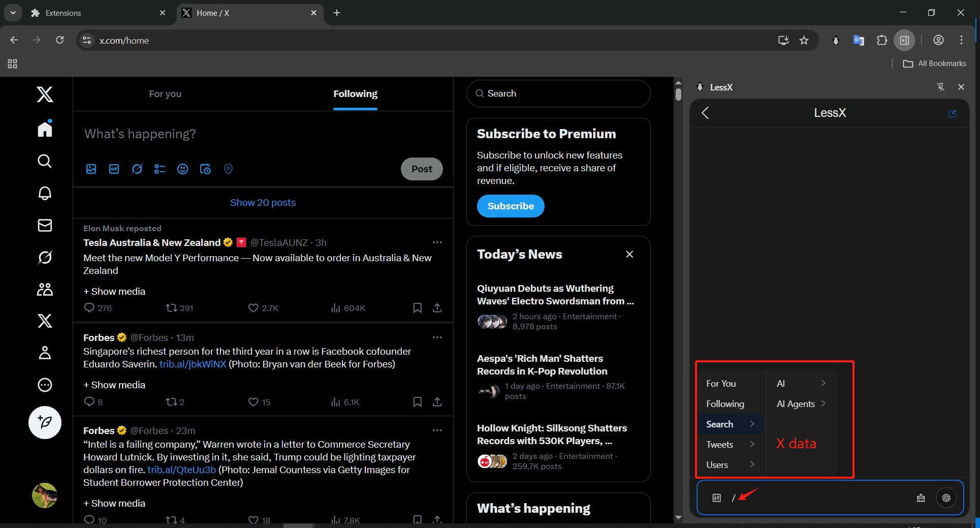Click the schedule post icon

coord(205,169)
